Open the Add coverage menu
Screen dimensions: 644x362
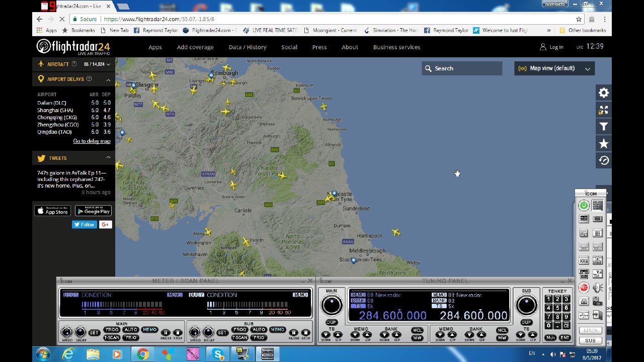click(x=195, y=47)
